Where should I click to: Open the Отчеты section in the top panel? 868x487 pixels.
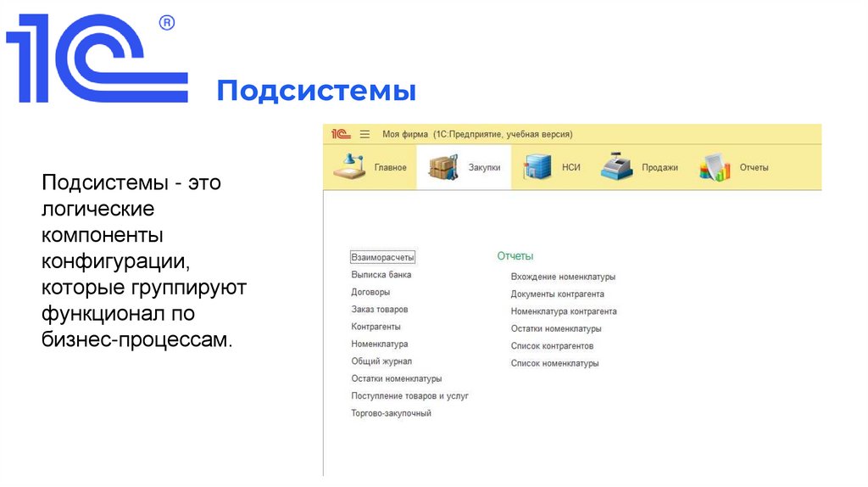coord(734,167)
